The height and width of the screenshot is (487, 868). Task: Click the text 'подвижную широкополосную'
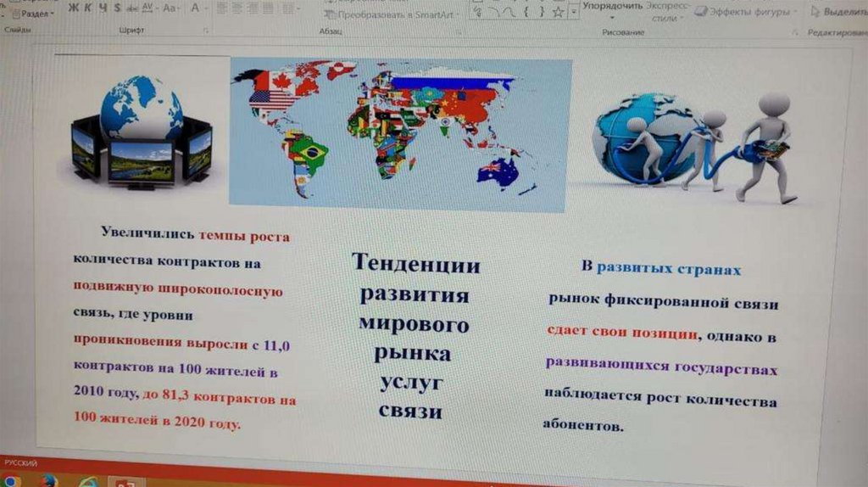tap(178, 288)
